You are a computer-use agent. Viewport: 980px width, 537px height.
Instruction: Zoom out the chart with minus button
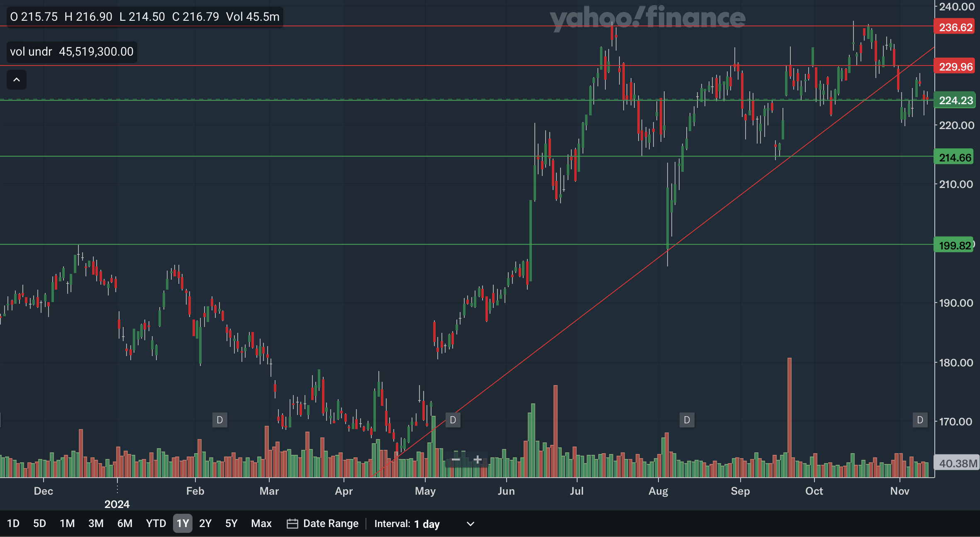(x=456, y=459)
